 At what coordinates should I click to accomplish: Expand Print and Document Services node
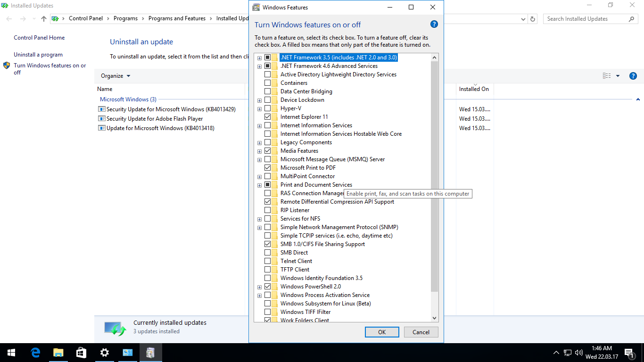point(259,185)
